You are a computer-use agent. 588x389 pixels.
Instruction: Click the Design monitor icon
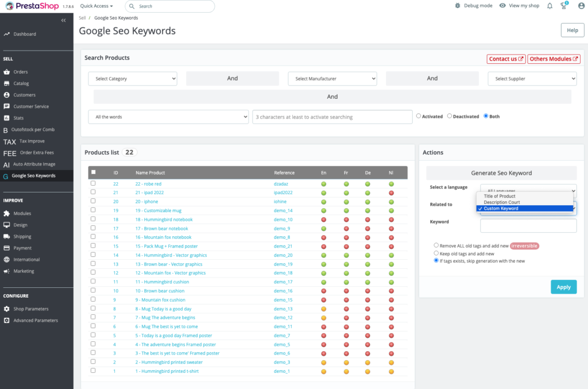tap(6, 225)
